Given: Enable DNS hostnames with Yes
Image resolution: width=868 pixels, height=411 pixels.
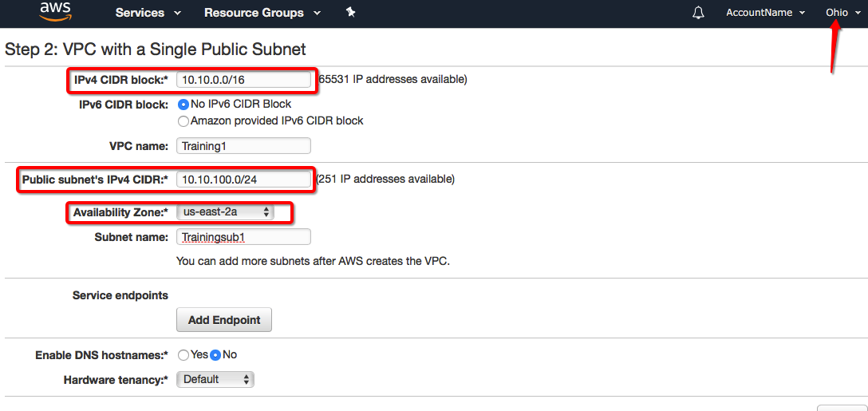Looking at the screenshot, I should 183,355.
